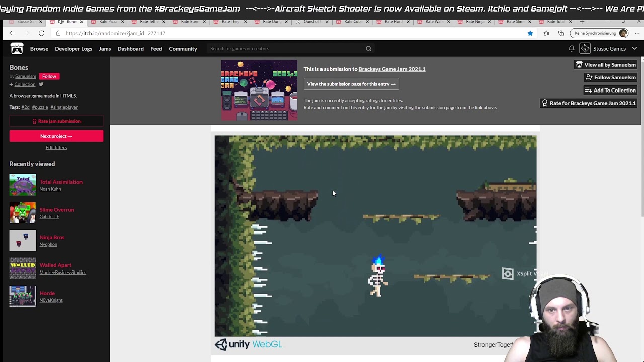
Task: Open notifications bell icon
Action: (572, 49)
